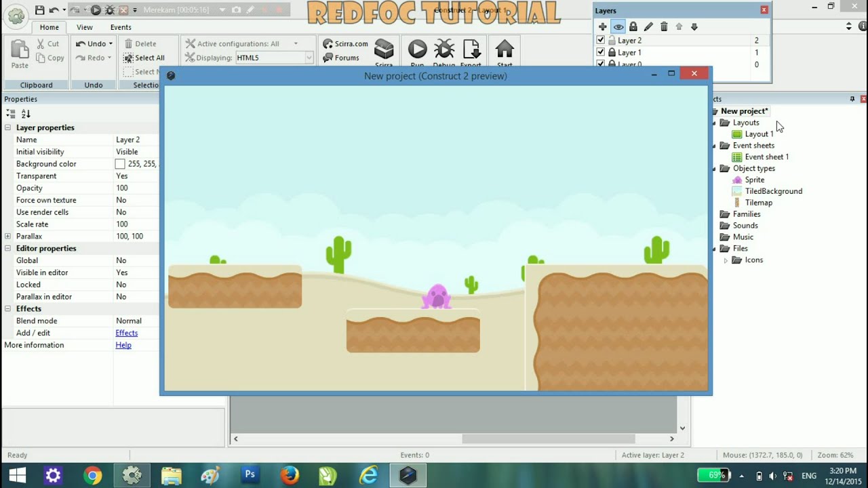Click the Scirra store treasure chest icon
868x488 pixels.
(384, 49)
